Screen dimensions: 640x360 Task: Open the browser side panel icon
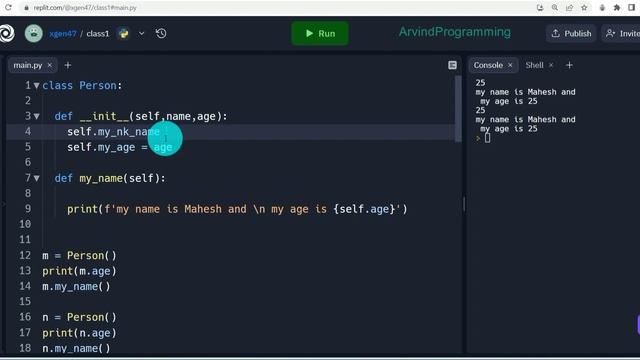click(x=632, y=7)
